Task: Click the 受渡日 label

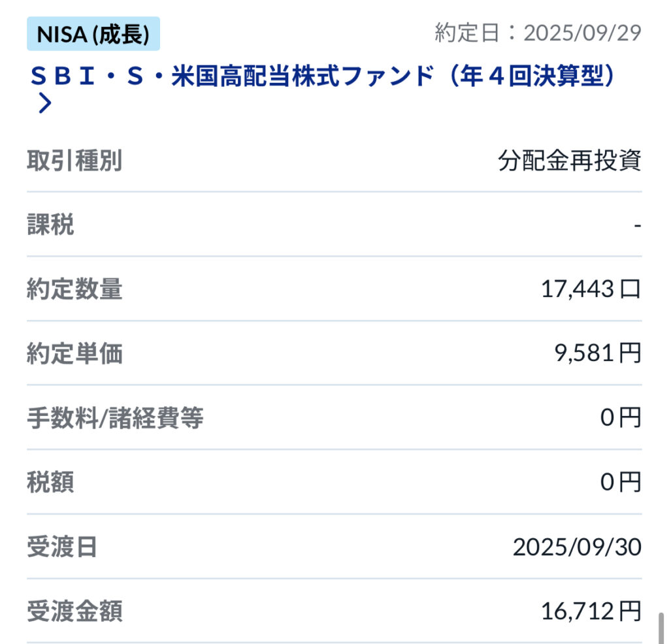Action: 62,546
